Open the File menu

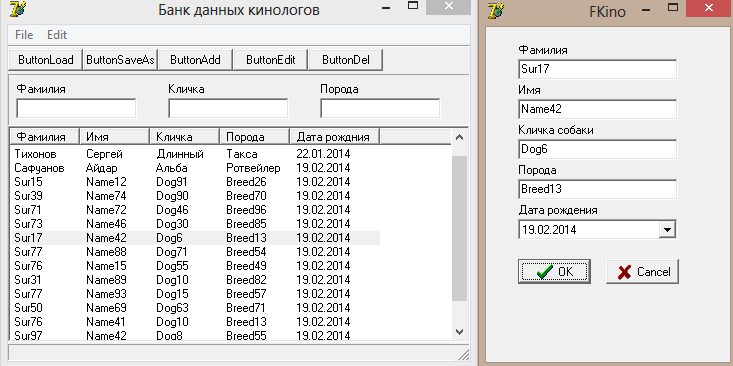(x=24, y=35)
